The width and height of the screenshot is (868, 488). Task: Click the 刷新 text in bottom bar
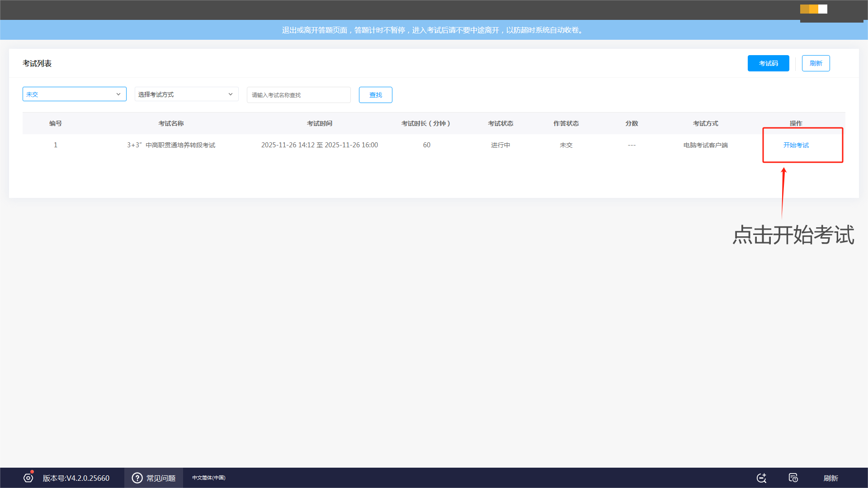click(x=830, y=478)
